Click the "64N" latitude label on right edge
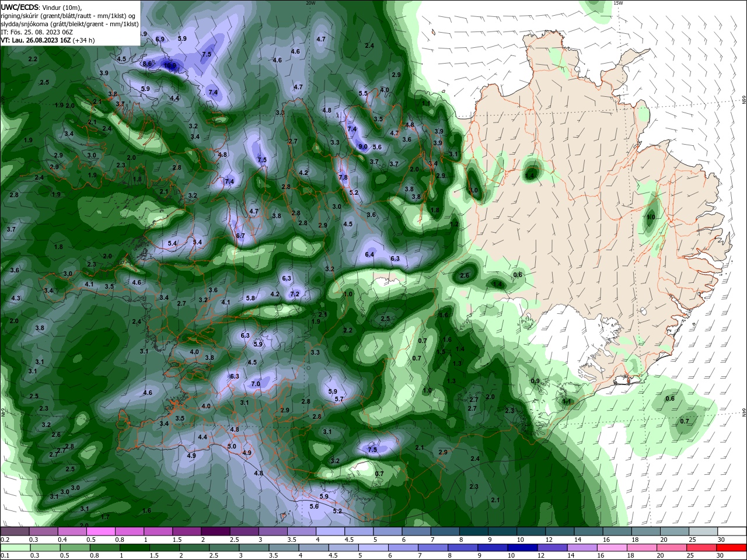The image size is (747, 560). click(744, 412)
